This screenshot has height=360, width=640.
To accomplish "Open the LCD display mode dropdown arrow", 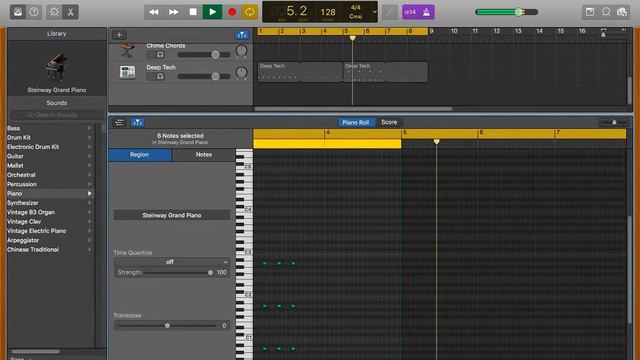I will [374, 12].
